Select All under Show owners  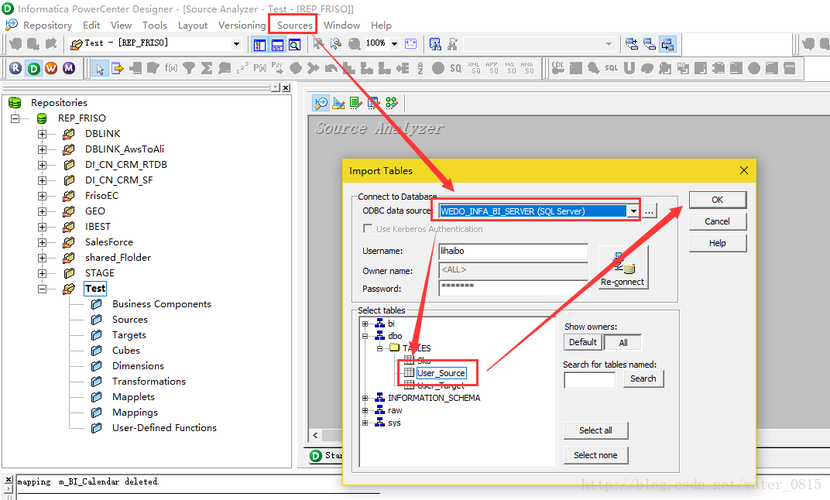pos(623,343)
